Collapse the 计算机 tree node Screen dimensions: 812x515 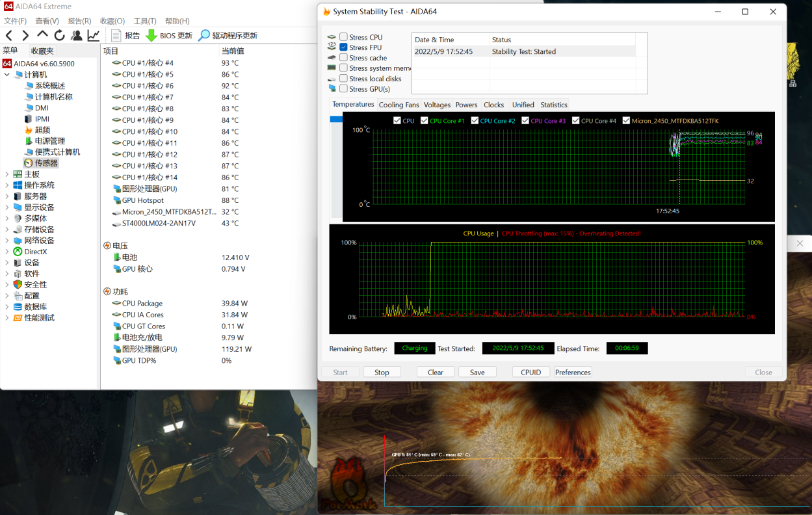(7, 75)
